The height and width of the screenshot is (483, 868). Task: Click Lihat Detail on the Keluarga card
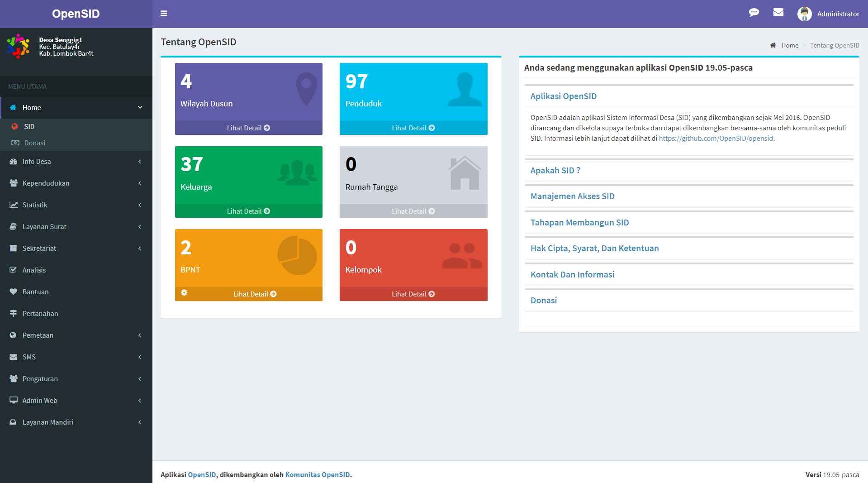(248, 211)
